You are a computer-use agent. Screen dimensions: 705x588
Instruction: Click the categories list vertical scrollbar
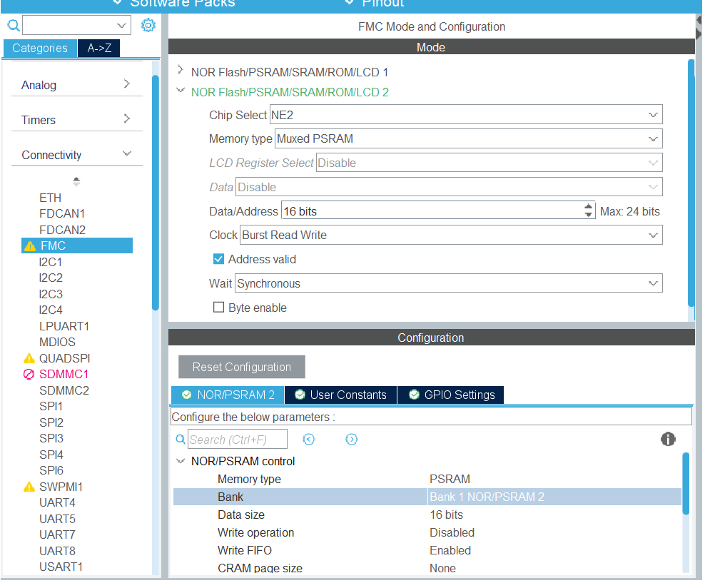tap(156, 193)
